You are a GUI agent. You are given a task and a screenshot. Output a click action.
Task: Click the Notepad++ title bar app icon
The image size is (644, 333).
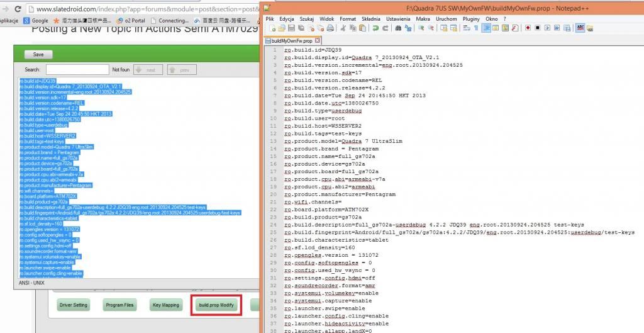267,8
